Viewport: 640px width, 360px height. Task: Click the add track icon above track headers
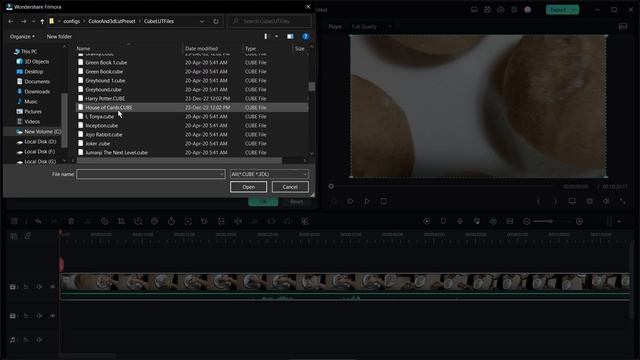click(14, 236)
